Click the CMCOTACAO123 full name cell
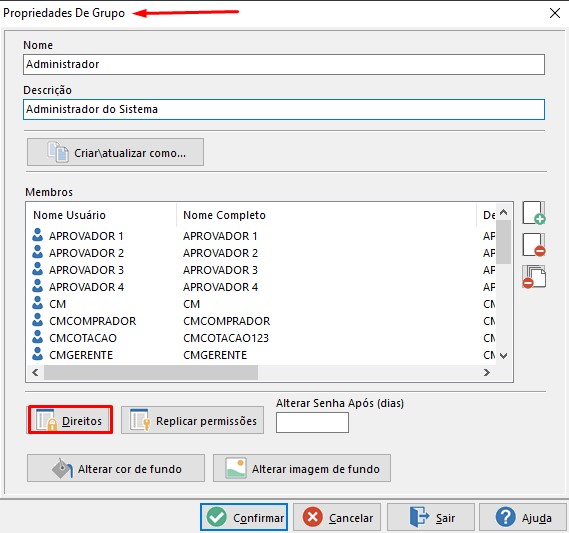The width and height of the screenshot is (569, 533). (x=226, y=338)
